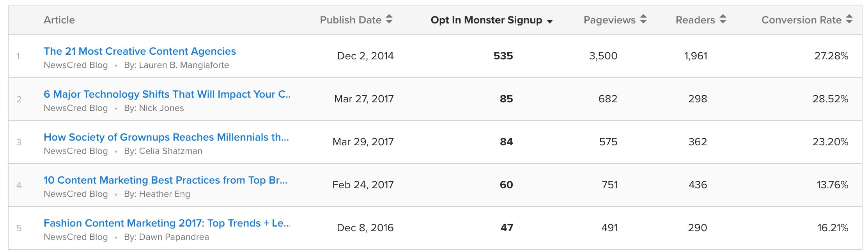868x250 pixels.
Task: Click Readers column sort arrows
Action: [723, 19]
